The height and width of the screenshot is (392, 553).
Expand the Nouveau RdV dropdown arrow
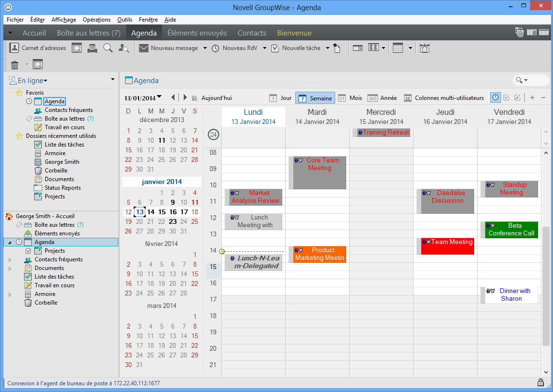pyautogui.click(x=264, y=48)
